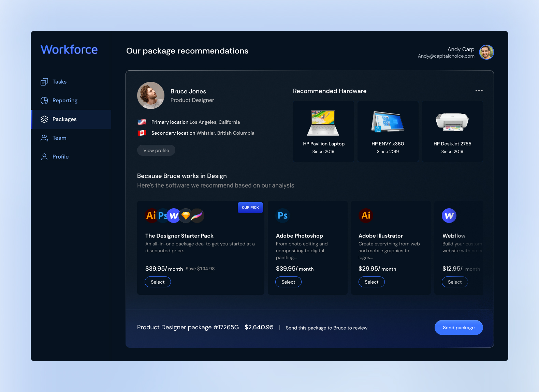Click the Reporting pie chart icon
This screenshot has width=539, height=392.
click(x=44, y=101)
